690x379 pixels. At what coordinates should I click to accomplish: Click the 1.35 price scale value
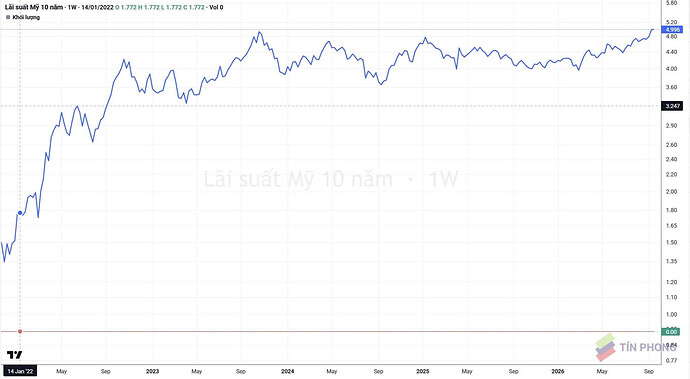[x=672, y=261]
